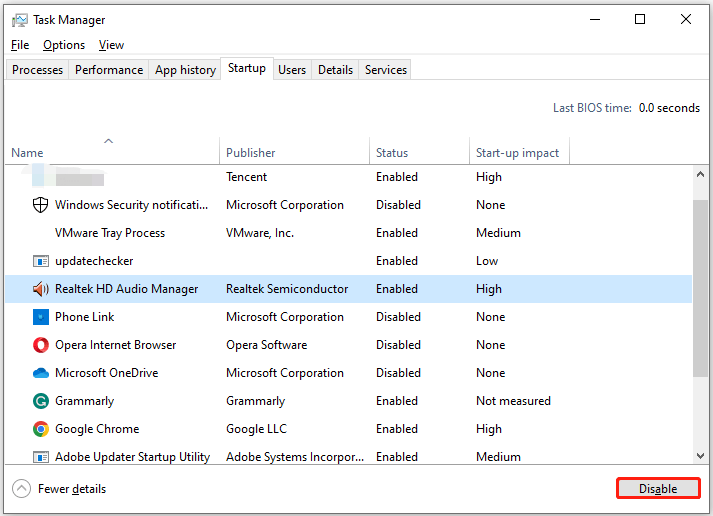Click the scrollbar up arrow
The image size is (713, 516).
700,175
